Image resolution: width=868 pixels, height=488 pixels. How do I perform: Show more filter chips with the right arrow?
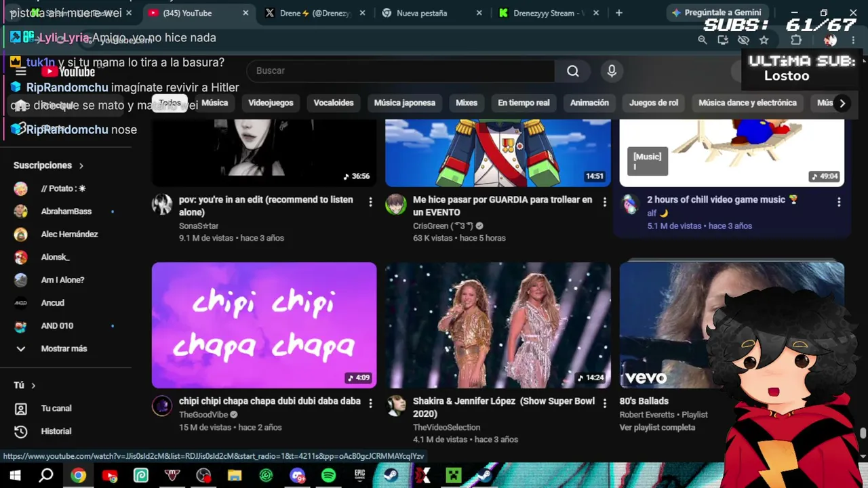point(842,103)
